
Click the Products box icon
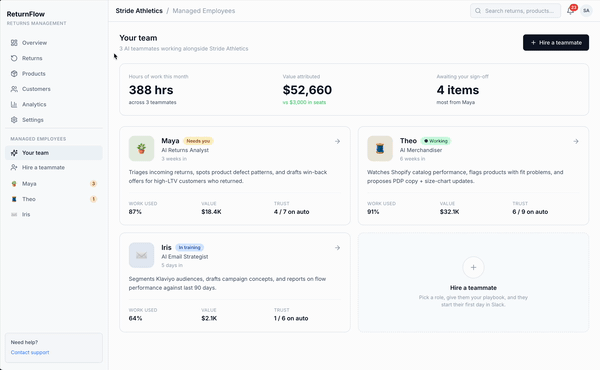pos(14,73)
